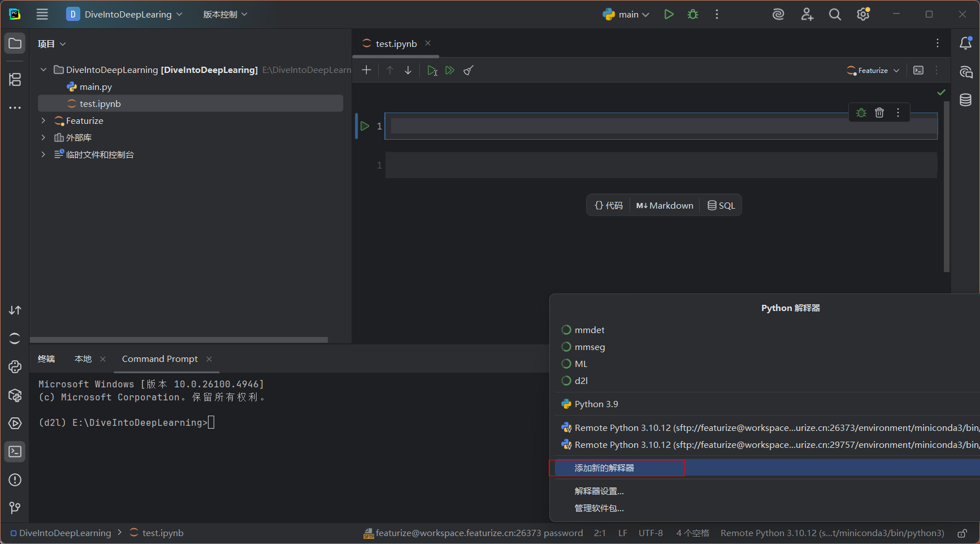Run all notebook cells

pos(450,70)
